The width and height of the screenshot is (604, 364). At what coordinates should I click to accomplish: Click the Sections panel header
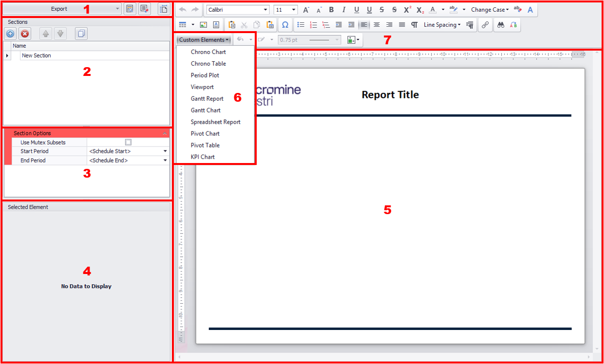click(x=86, y=22)
